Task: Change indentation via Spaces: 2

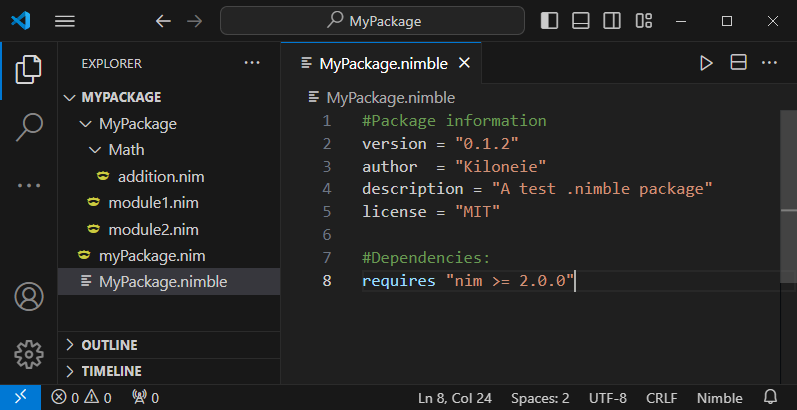Action: click(x=540, y=398)
